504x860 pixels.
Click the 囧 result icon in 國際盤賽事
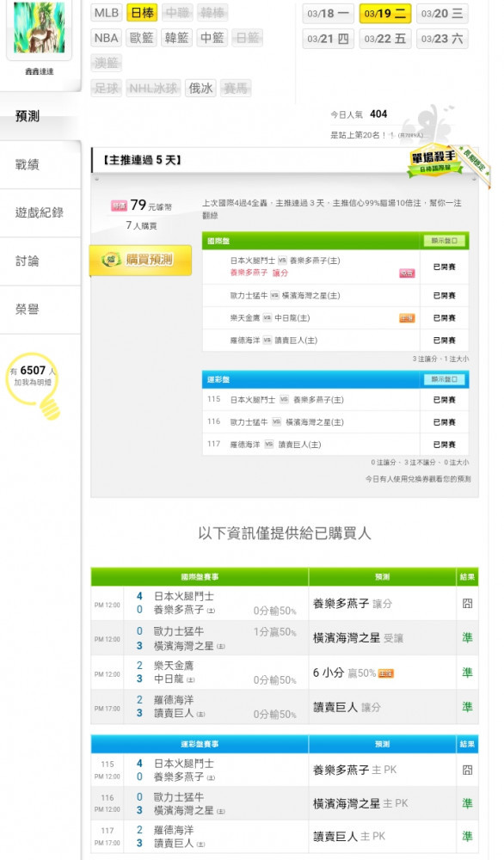[467, 604]
